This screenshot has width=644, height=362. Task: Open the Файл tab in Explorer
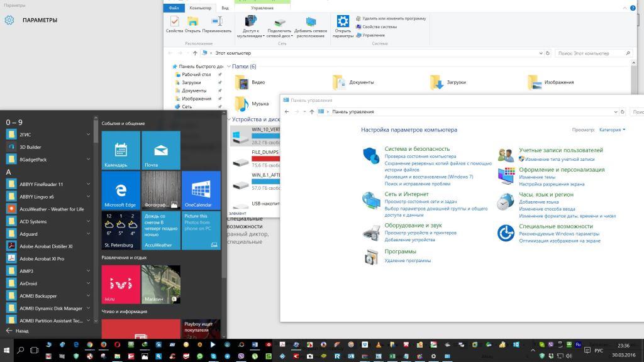tap(174, 8)
